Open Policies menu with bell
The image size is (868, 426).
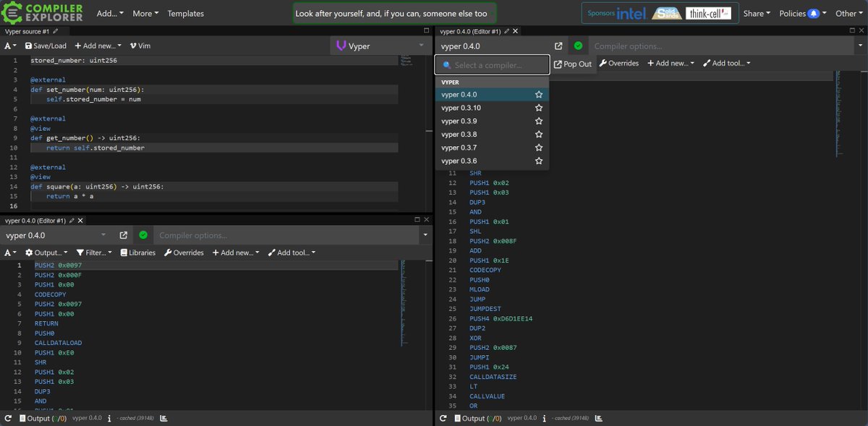(803, 13)
